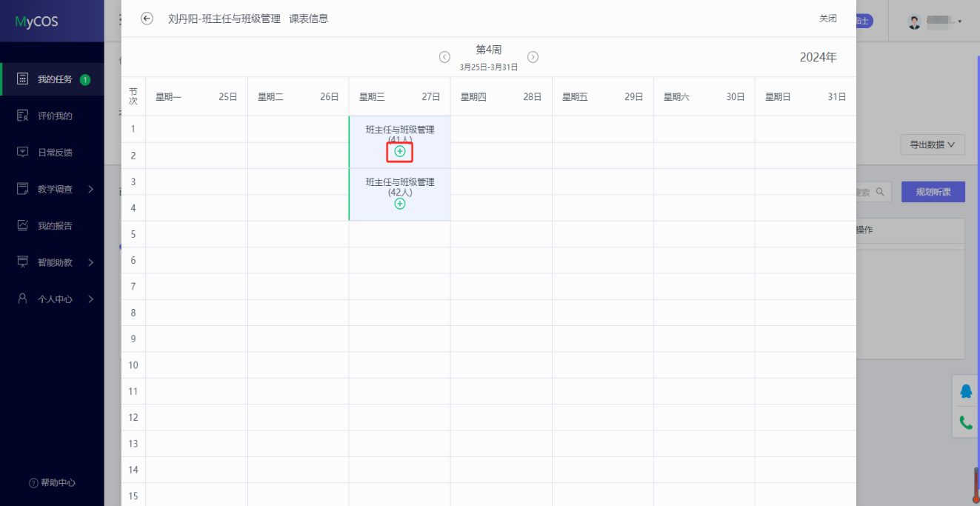Go to previous week using left arrow

pyautogui.click(x=444, y=57)
